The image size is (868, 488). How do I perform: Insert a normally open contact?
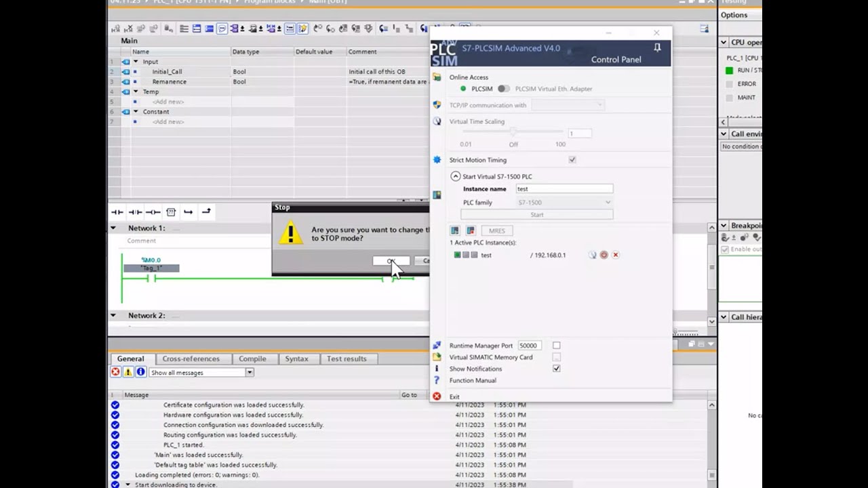click(x=117, y=212)
